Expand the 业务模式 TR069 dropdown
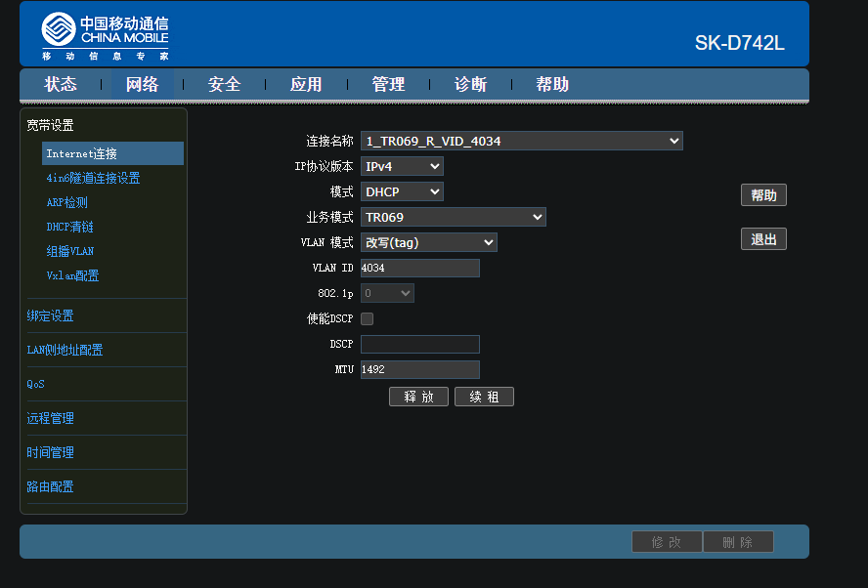The height and width of the screenshot is (588, 868). (453, 217)
